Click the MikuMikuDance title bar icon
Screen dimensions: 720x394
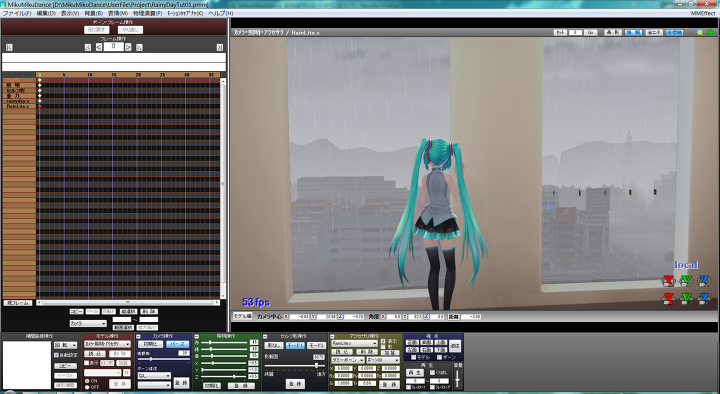pos(4,4)
